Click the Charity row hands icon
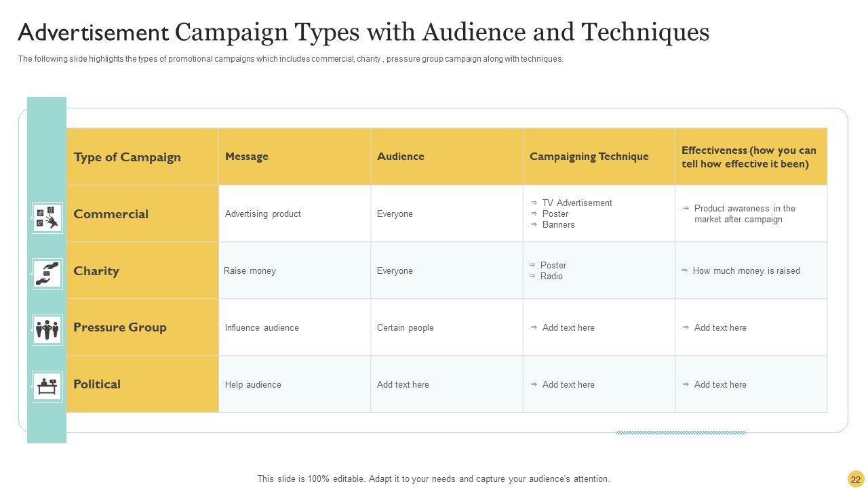The width and height of the screenshot is (868, 488). point(47,274)
